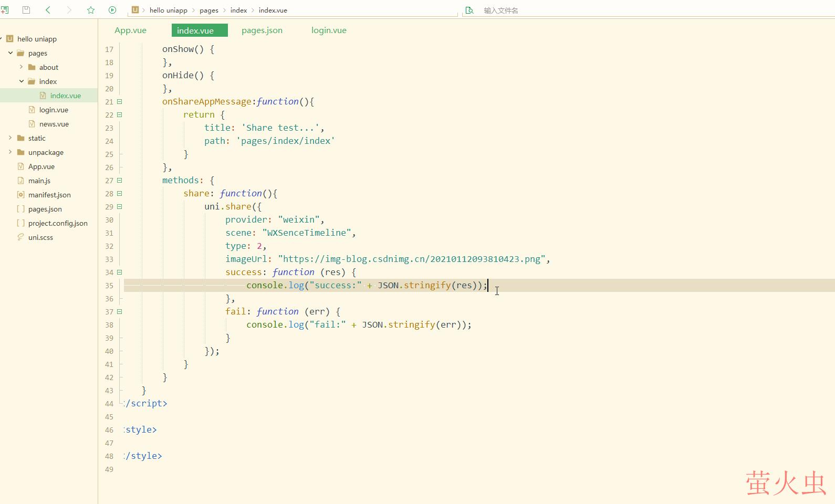This screenshot has width=835, height=504.
Task: Expand the about folder chevron
Action: coord(22,67)
